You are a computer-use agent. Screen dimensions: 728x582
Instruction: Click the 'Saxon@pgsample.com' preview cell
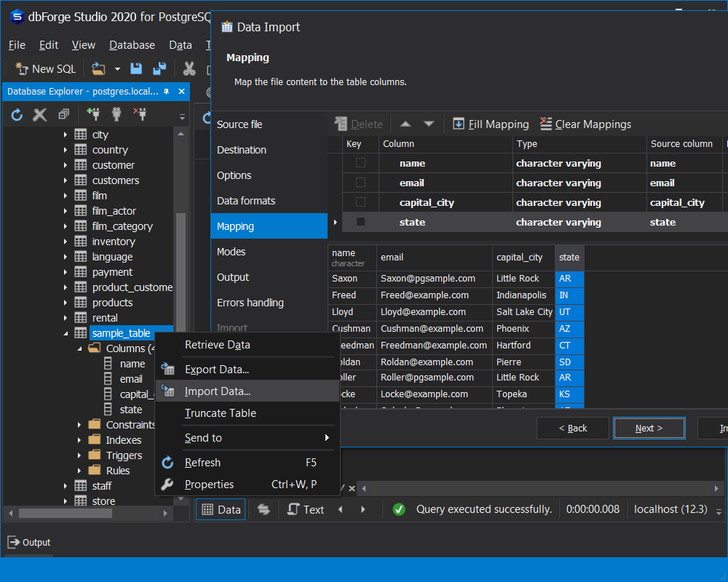click(x=434, y=279)
